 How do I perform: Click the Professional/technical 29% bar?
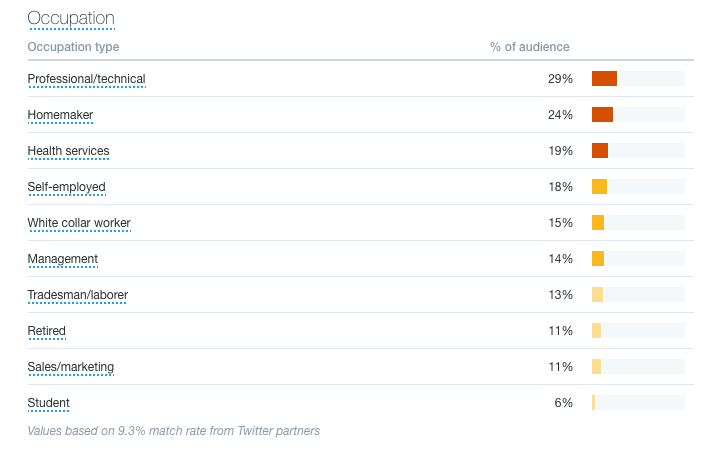tap(605, 79)
